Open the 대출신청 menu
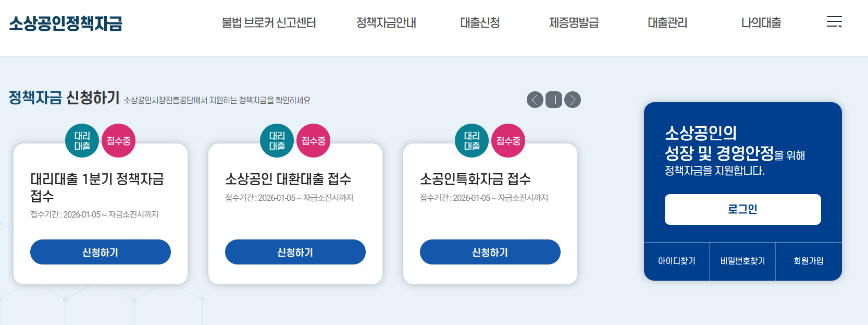This screenshot has width=868, height=325. pos(479,23)
